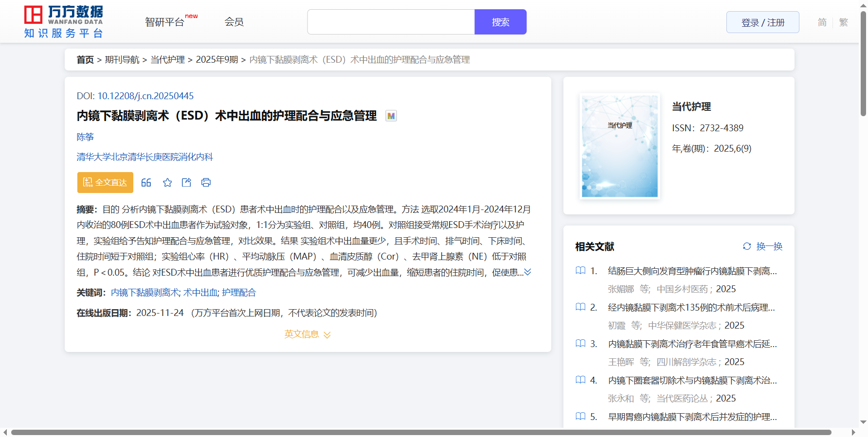Viewport: 868px width, 437px height.
Task: Open the 会员 menu item
Action: [234, 22]
